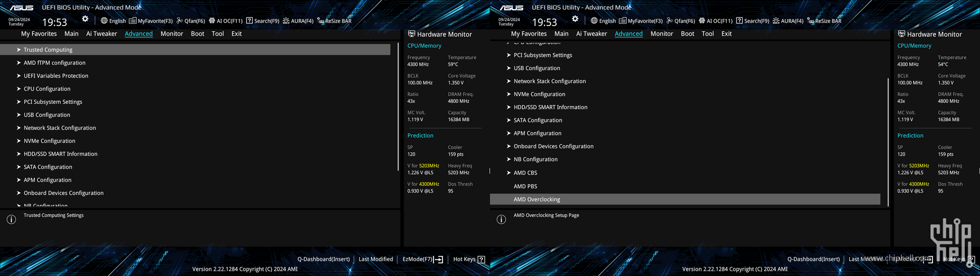Open English language selector in AMD Overclocking screen
Viewport: 980px width, 276px height.
pos(603,21)
